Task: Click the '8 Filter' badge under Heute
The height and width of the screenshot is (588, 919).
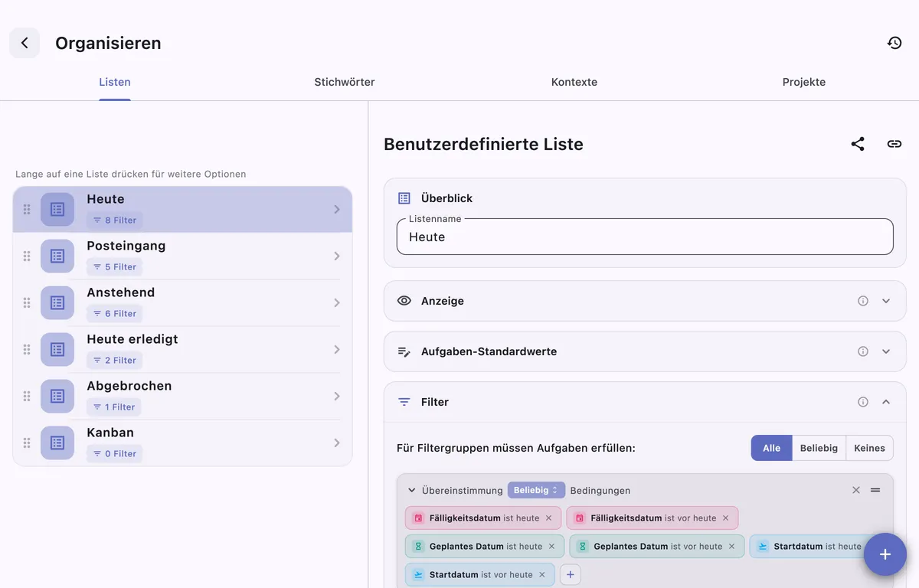Action: tap(114, 220)
